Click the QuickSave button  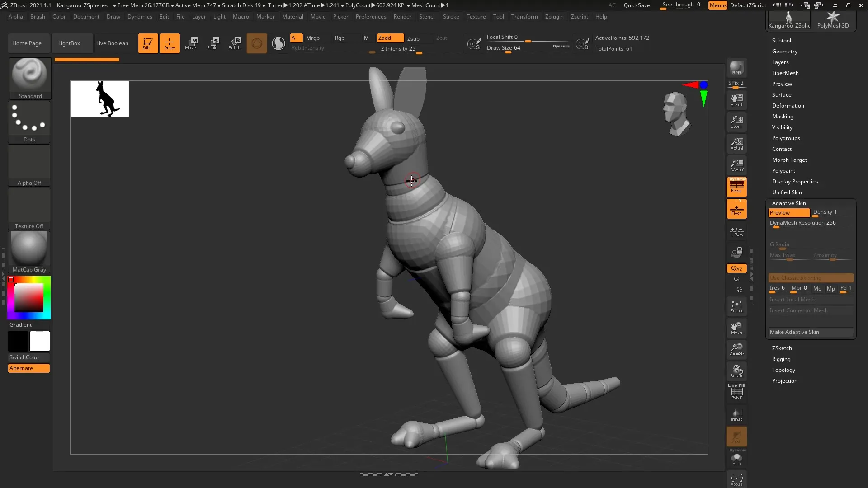pyautogui.click(x=637, y=5)
